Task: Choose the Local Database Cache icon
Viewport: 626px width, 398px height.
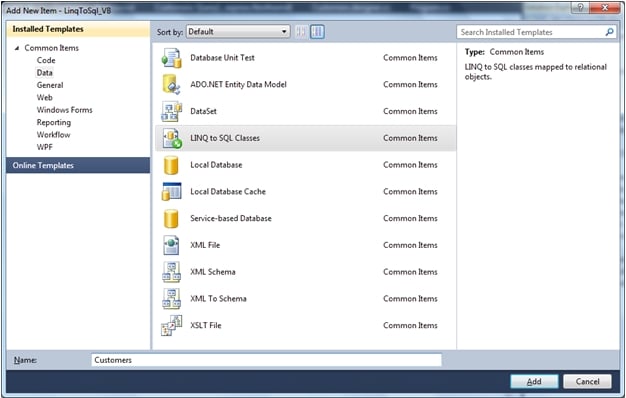Action: 172,192
